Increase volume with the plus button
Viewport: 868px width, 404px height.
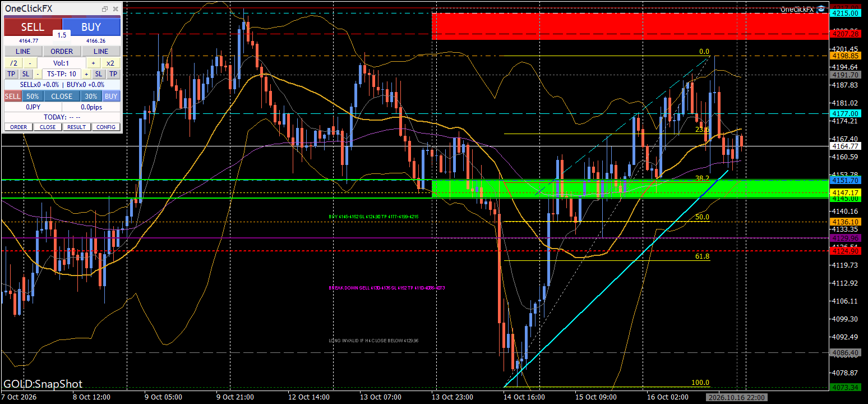[94, 63]
